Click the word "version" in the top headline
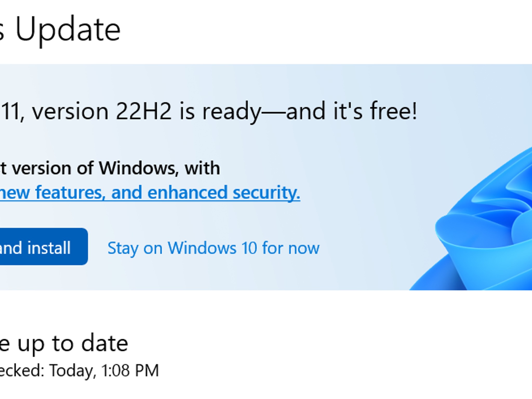Viewport: 532px width, 399px height. [70, 112]
